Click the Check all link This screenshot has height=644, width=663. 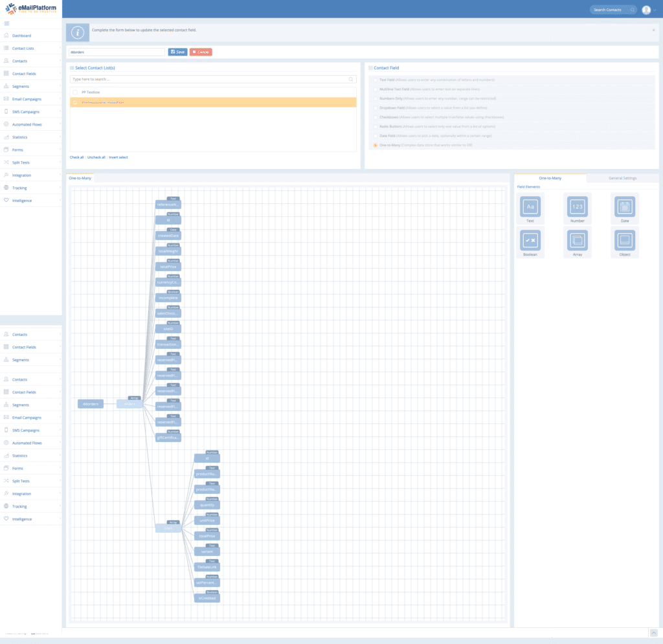pos(76,157)
